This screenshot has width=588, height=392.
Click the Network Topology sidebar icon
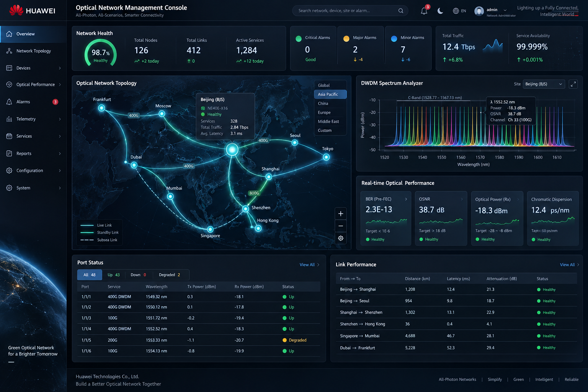pos(9,51)
